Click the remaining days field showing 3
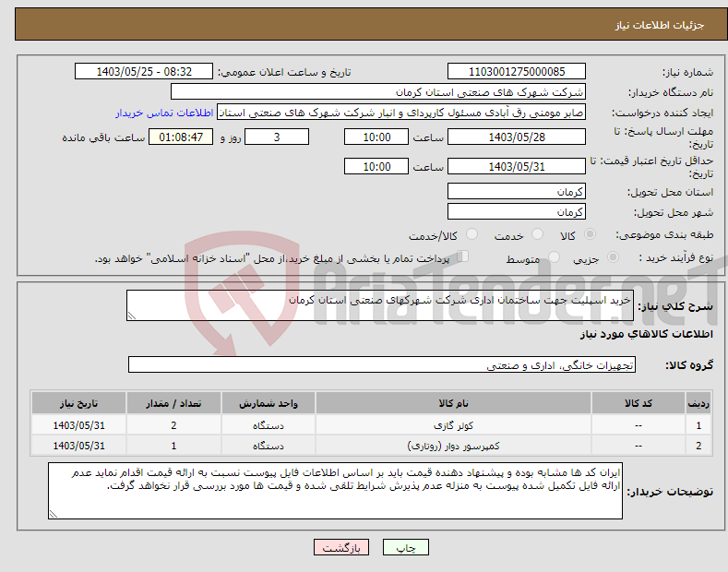 coord(277,137)
